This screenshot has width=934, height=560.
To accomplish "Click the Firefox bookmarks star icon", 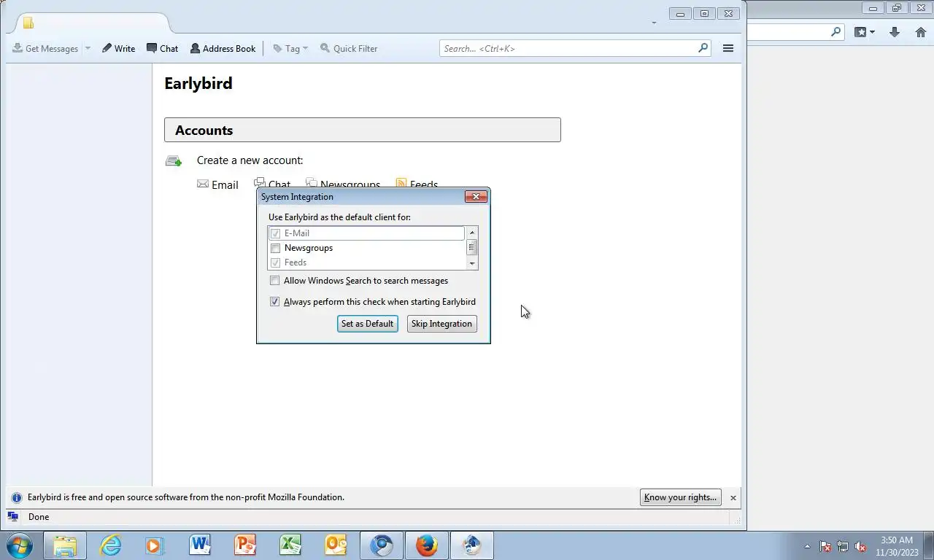I will point(861,32).
